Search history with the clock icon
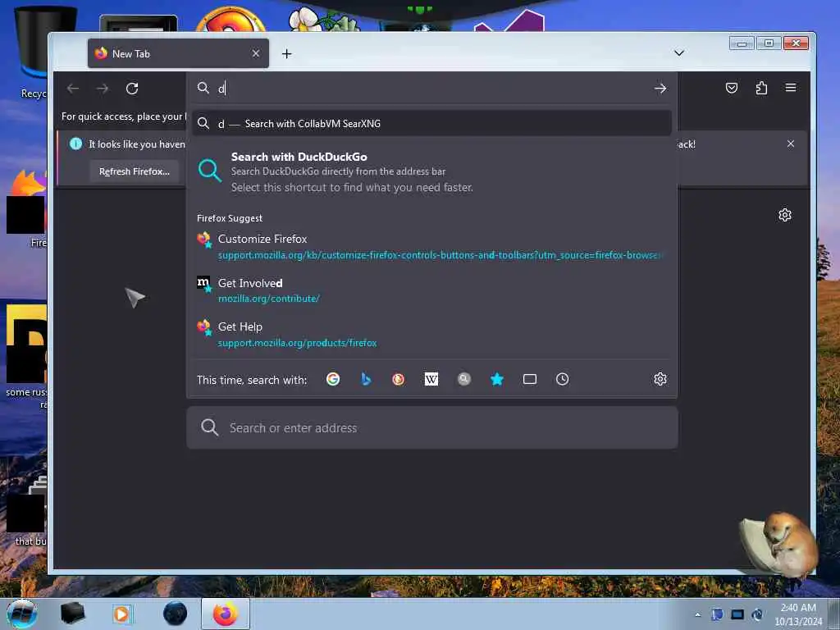 coord(562,379)
